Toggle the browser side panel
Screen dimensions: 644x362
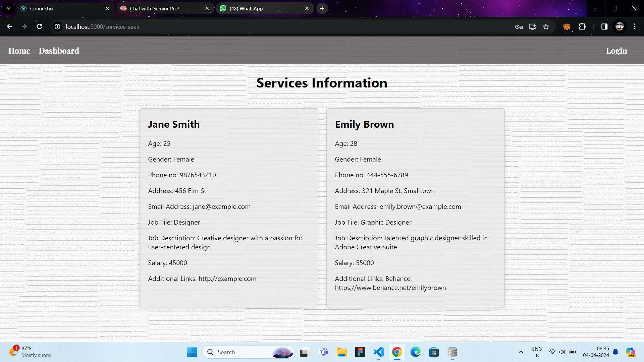pos(604,26)
